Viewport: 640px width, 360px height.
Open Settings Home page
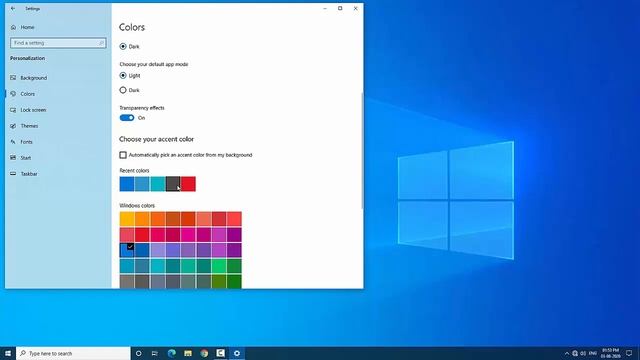click(x=22, y=27)
